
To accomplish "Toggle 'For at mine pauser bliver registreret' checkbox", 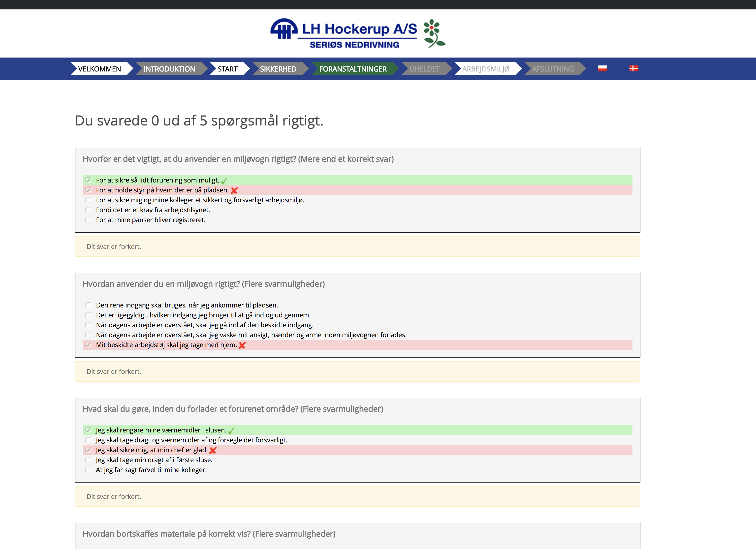I will 88,220.
